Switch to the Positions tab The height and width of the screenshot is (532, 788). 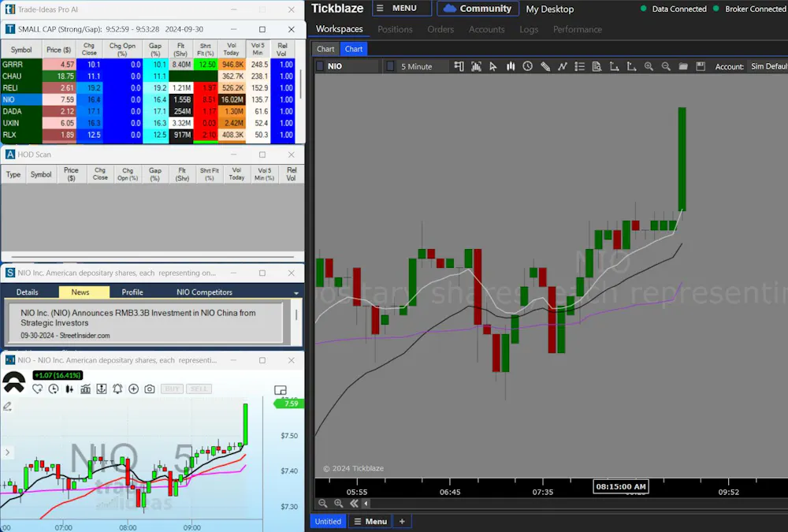[395, 29]
